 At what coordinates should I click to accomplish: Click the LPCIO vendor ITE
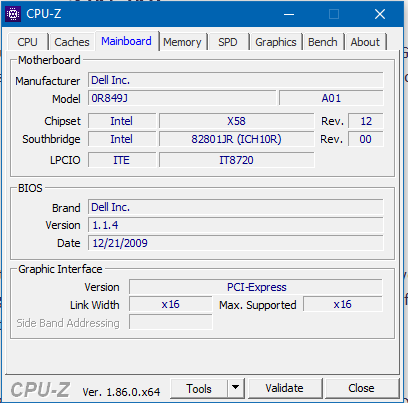(x=122, y=160)
